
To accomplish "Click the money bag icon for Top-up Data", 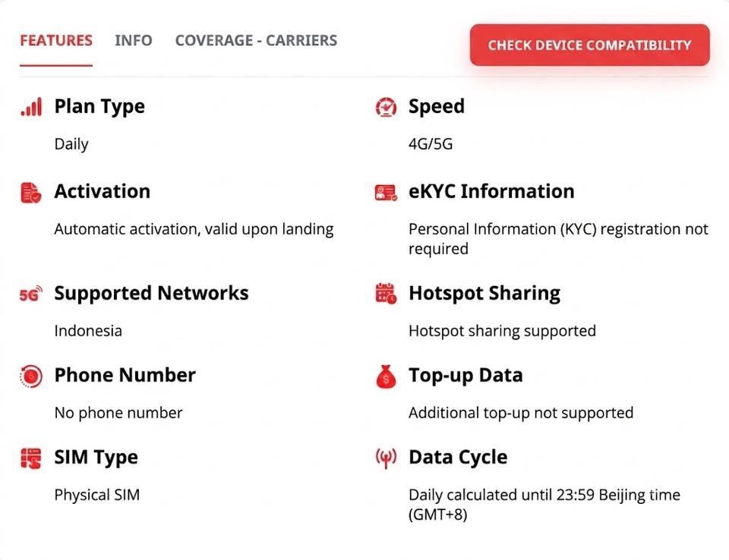I will point(386,376).
